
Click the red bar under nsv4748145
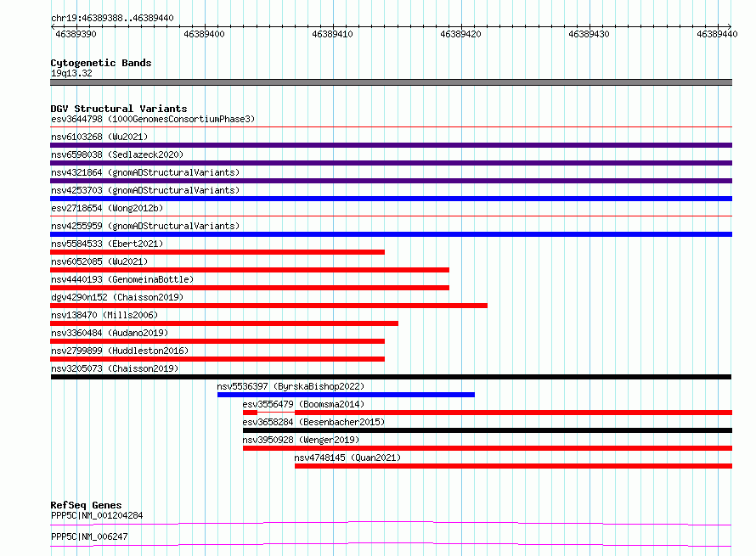(x=513, y=466)
